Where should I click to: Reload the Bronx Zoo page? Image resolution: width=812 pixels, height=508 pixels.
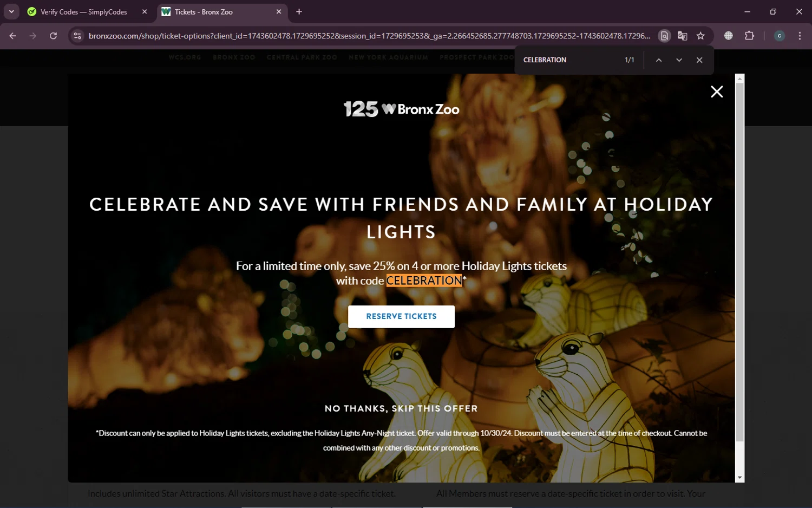[53, 36]
